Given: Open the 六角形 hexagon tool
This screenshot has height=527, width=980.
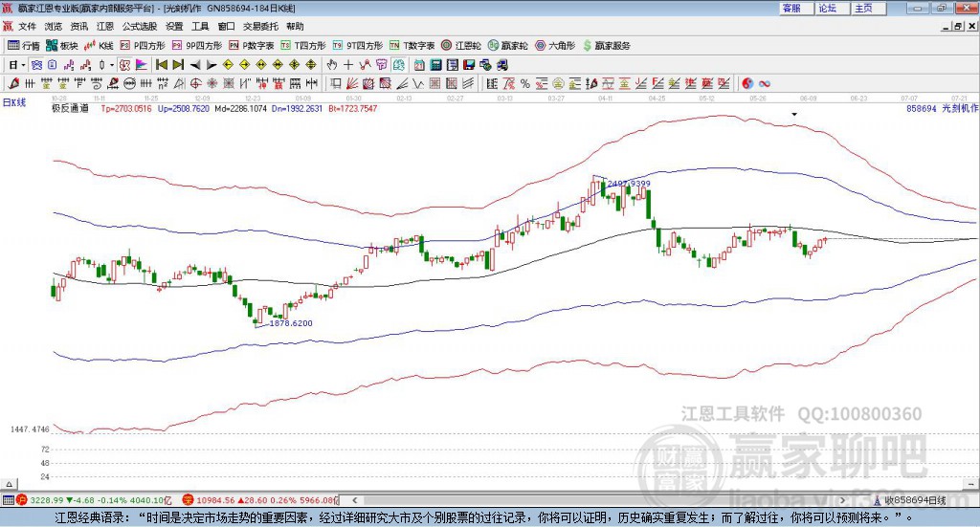Looking at the screenshot, I should (x=555, y=46).
